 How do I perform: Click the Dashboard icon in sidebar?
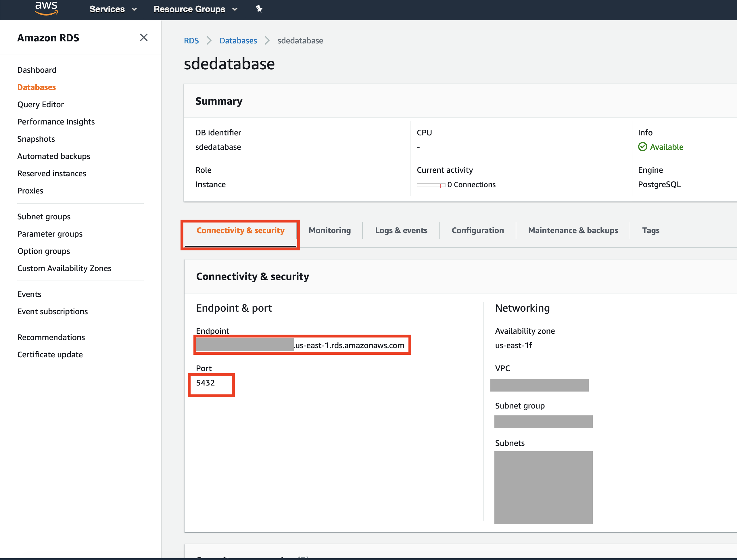37,69
